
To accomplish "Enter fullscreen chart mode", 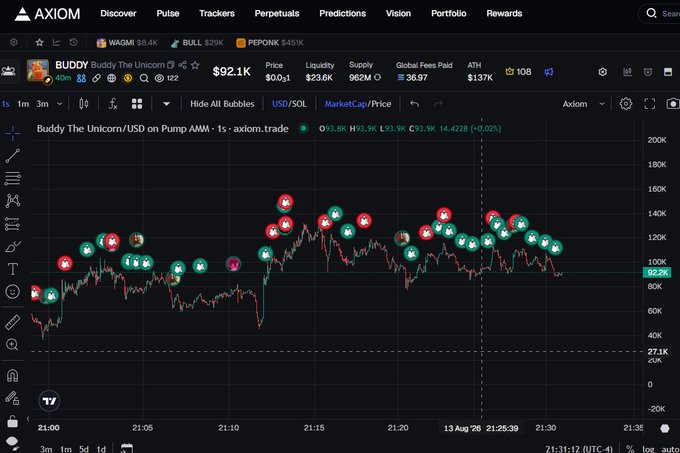I will click(650, 104).
